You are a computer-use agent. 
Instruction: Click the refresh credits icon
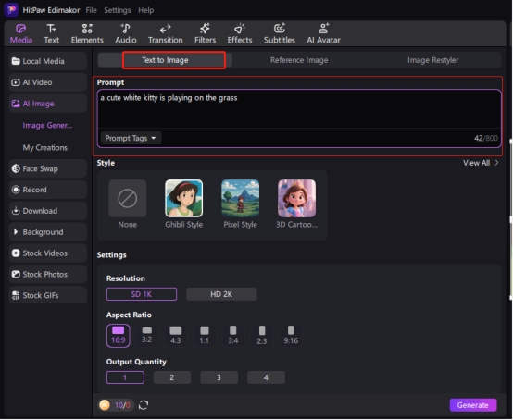[144, 405]
